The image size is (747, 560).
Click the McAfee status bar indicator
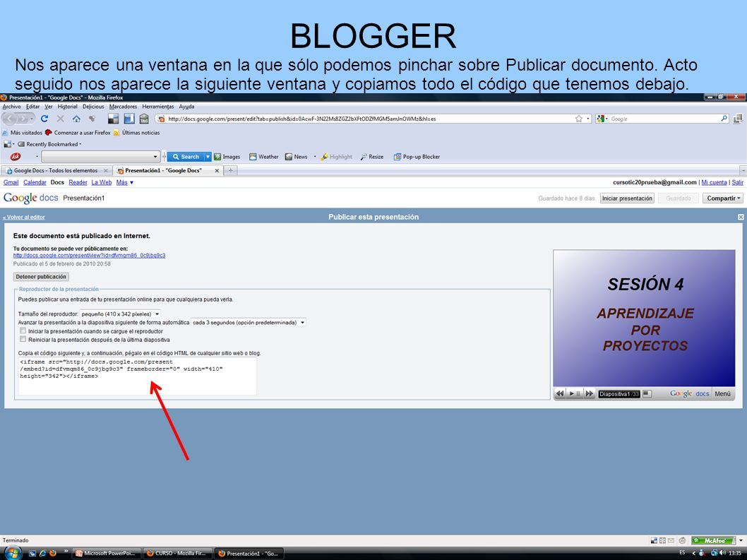[x=713, y=540]
